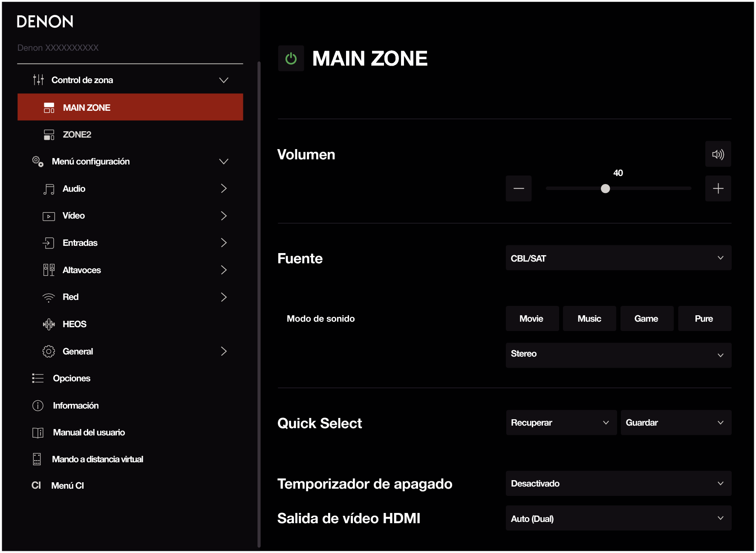Expand the General submenu arrow
The image size is (756, 553).
click(x=224, y=351)
